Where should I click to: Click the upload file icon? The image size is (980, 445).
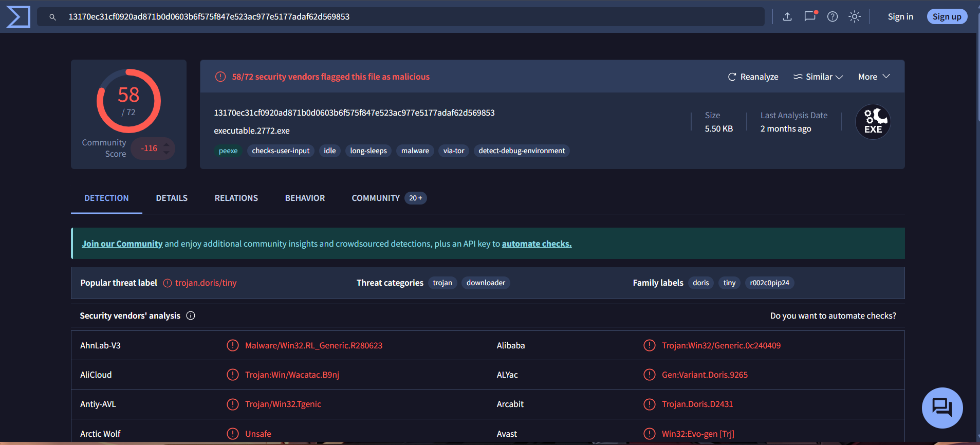tap(787, 17)
